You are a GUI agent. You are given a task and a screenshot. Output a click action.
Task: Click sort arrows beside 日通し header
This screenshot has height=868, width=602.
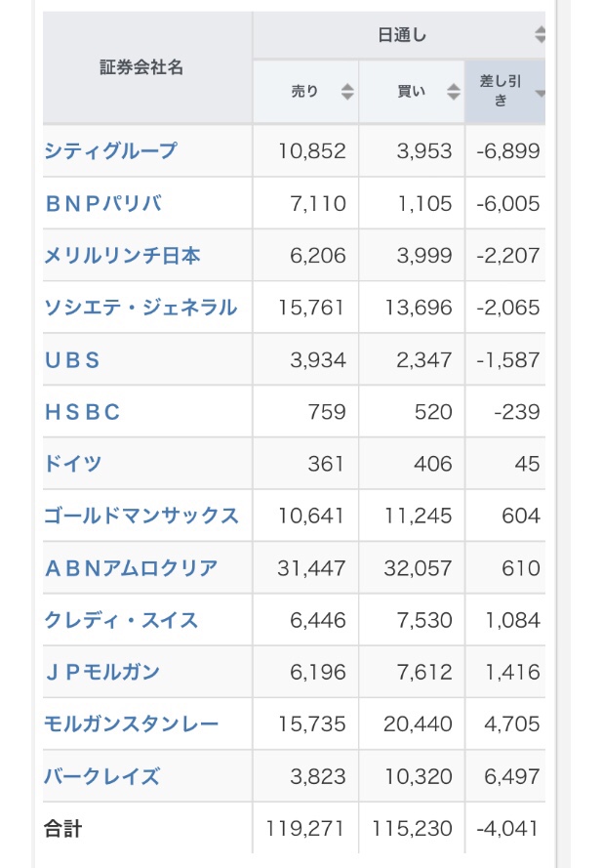pyautogui.click(x=540, y=36)
